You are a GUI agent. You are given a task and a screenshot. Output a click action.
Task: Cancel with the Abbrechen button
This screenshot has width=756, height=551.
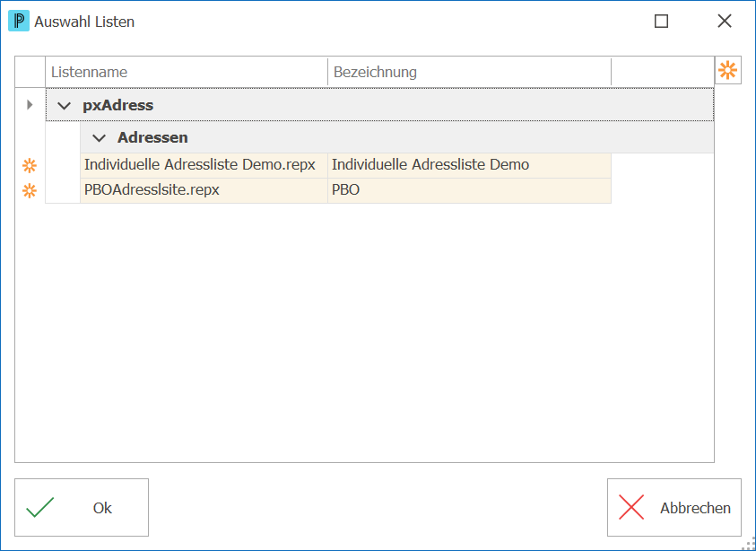(674, 507)
